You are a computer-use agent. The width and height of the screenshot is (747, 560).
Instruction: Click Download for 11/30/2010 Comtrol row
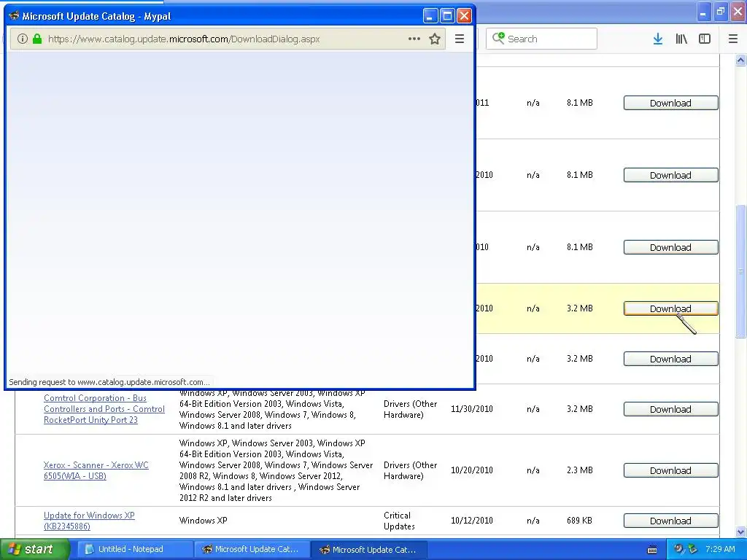click(671, 409)
